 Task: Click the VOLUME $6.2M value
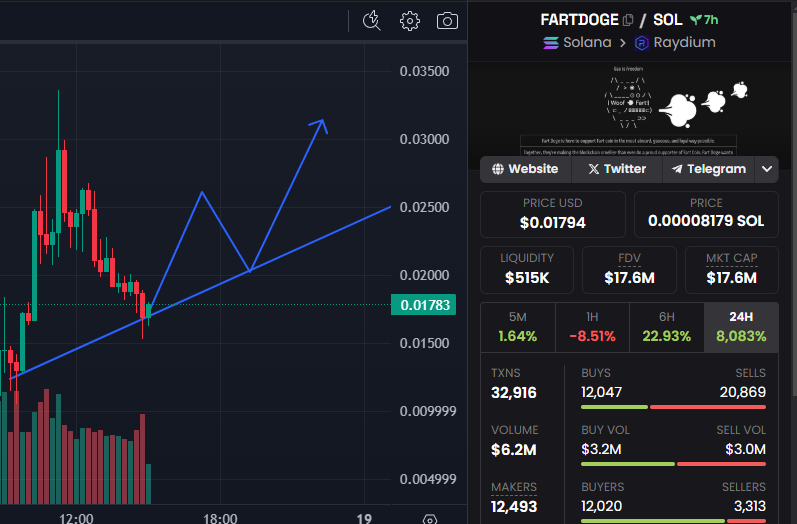(513, 449)
